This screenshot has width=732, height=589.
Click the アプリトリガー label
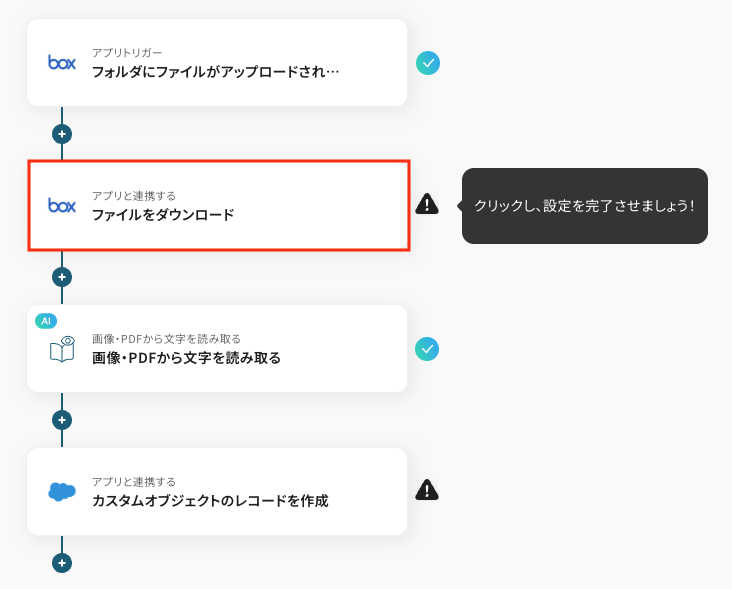tap(127, 52)
